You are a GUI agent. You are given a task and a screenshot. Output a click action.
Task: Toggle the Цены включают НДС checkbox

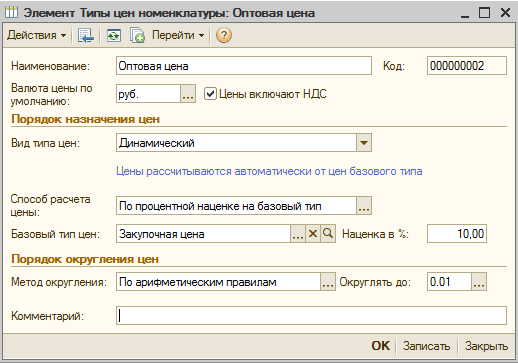tap(210, 94)
